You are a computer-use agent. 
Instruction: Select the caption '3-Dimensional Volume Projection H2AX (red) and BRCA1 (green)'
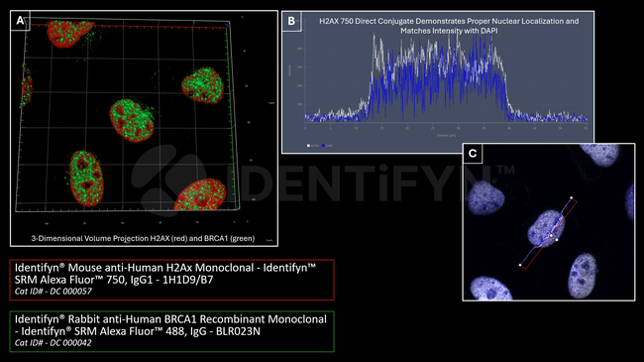click(143, 238)
